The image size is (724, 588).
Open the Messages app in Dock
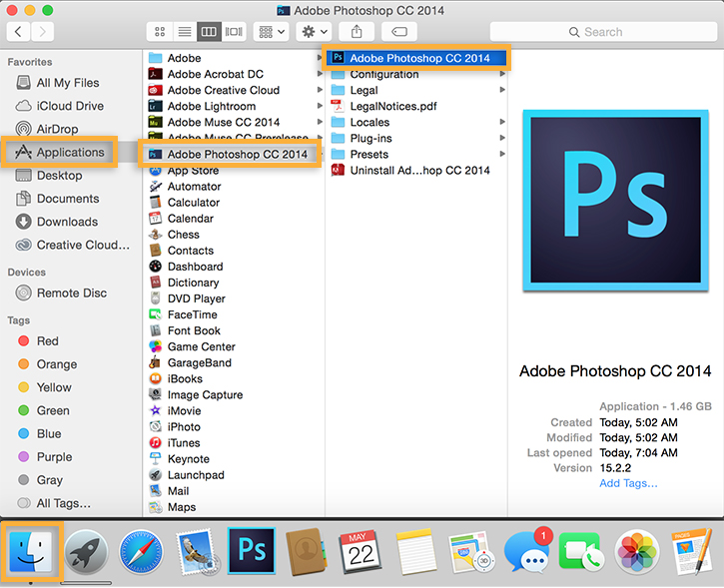(x=525, y=551)
